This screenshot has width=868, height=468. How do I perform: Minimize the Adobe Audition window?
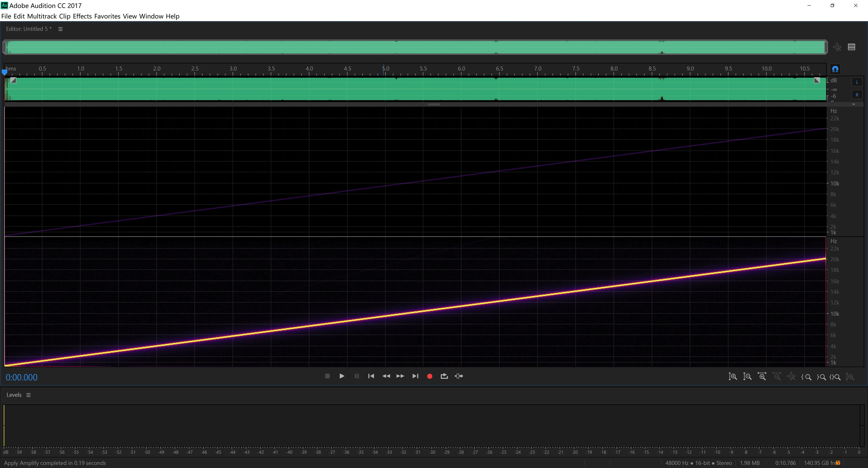809,5
